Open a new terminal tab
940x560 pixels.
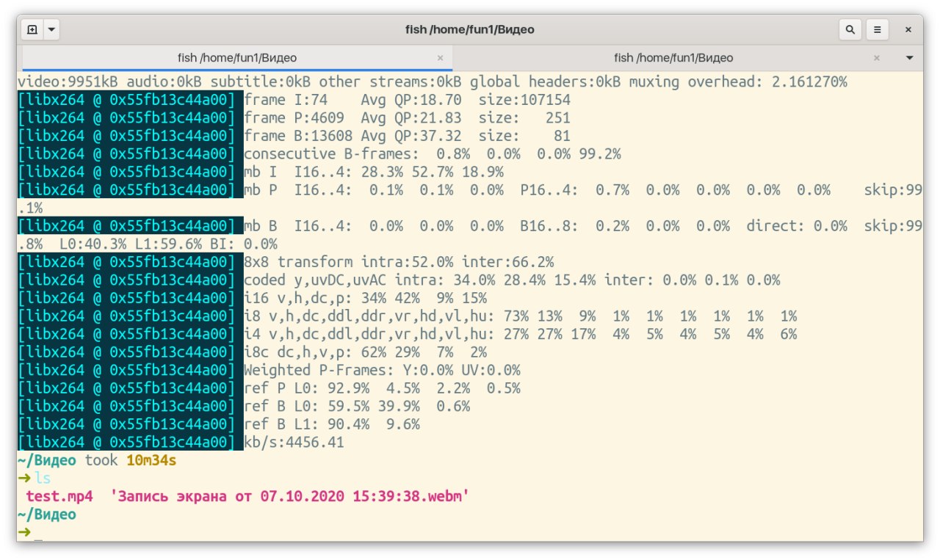[32, 30]
